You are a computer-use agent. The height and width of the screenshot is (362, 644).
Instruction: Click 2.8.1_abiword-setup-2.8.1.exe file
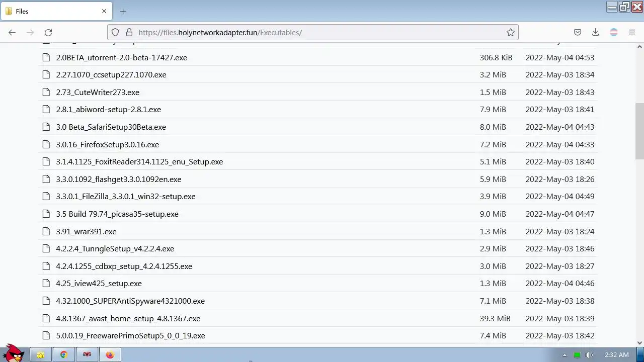[x=108, y=109]
